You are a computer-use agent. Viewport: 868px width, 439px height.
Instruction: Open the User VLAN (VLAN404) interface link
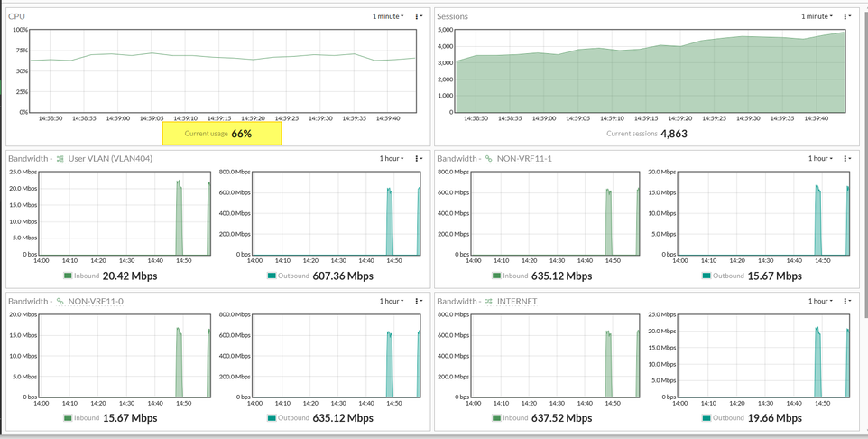pos(110,159)
